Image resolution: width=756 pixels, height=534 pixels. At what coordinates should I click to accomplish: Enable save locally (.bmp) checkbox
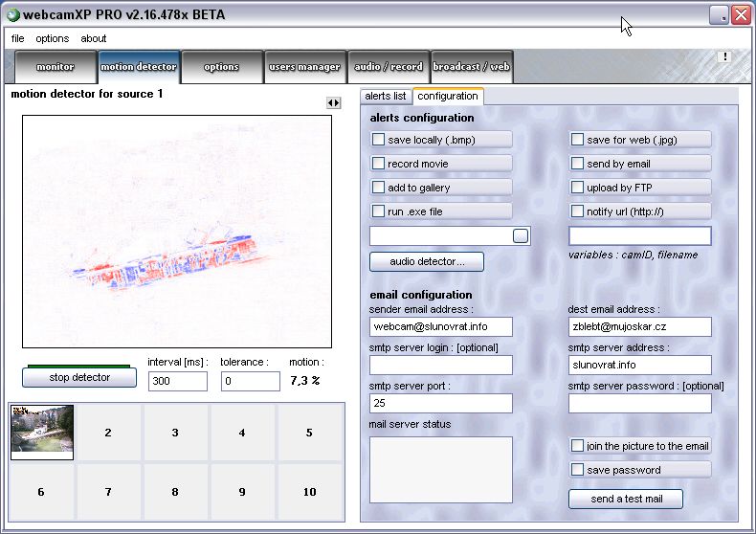pyautogui.click(x=379, y=140)
